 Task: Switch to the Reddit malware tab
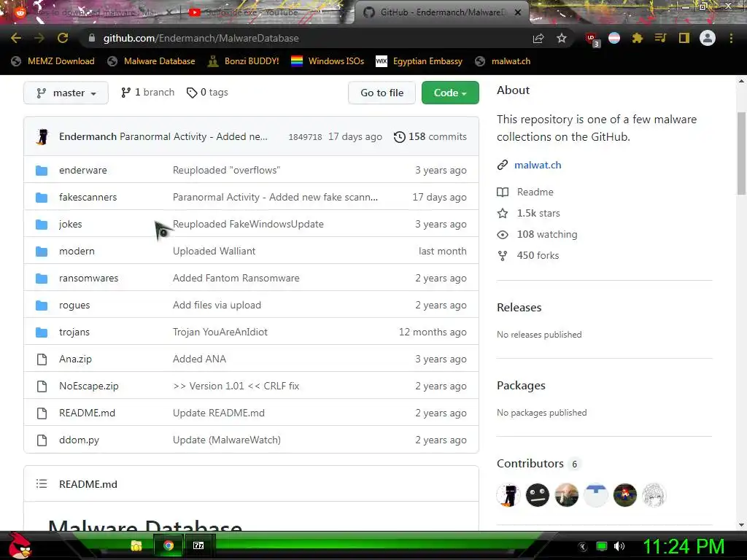click(x=93, y=12)
